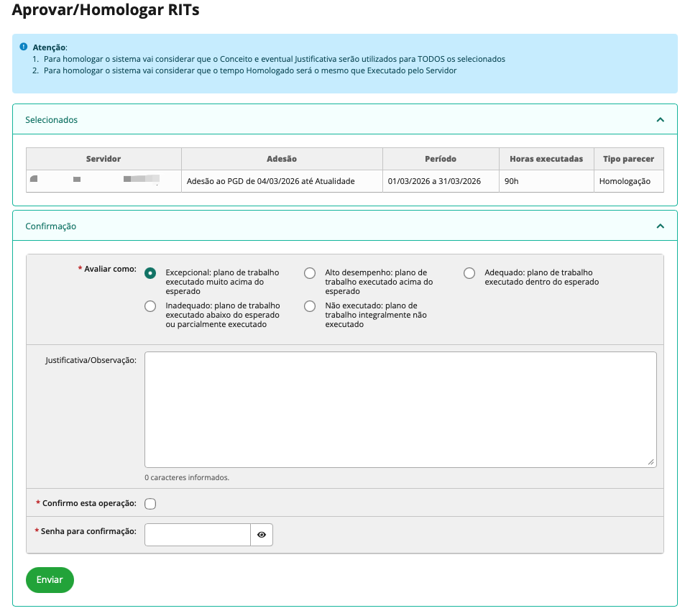This screenshot has width=685, height=616.
Task: Click the blue info icon beside Atenção
Action: coord(24,47)
